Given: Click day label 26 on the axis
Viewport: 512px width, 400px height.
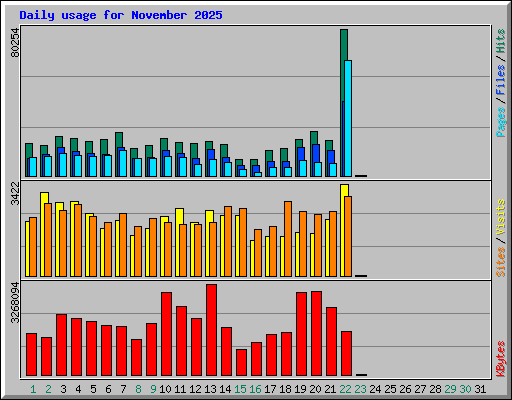Looking at the screenshot, I should click(405, 389).
